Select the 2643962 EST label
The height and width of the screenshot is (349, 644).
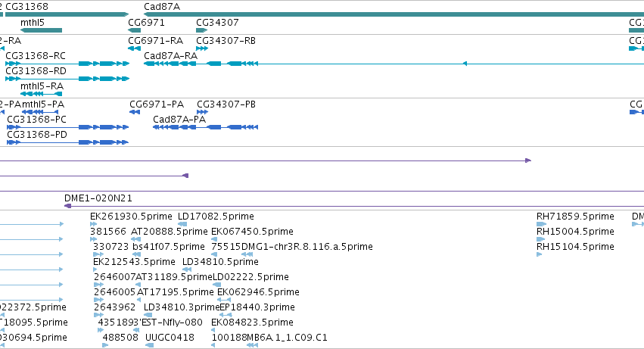pos(114,307)
